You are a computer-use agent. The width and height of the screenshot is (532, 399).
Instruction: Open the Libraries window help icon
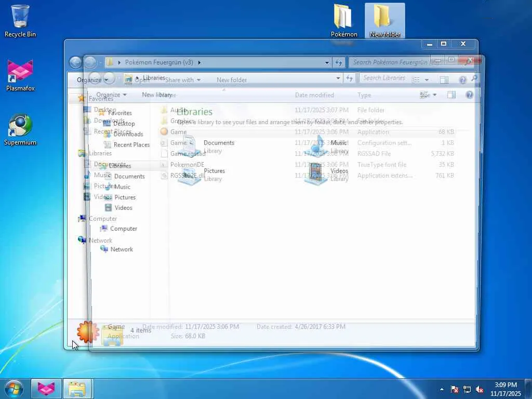point(470,95)
